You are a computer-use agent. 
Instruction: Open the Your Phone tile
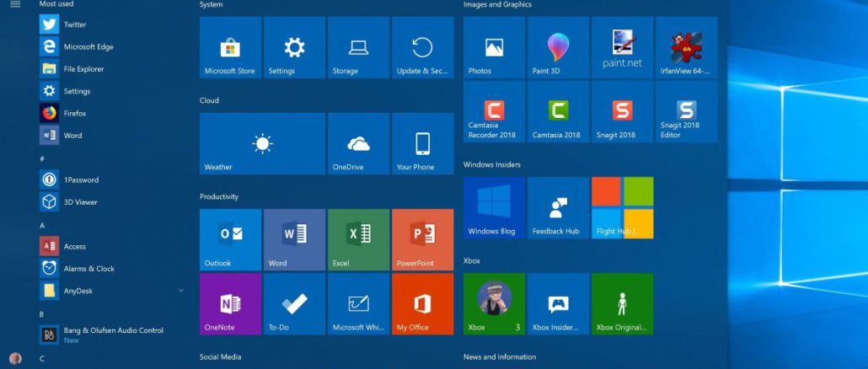(x=423, y=144)
